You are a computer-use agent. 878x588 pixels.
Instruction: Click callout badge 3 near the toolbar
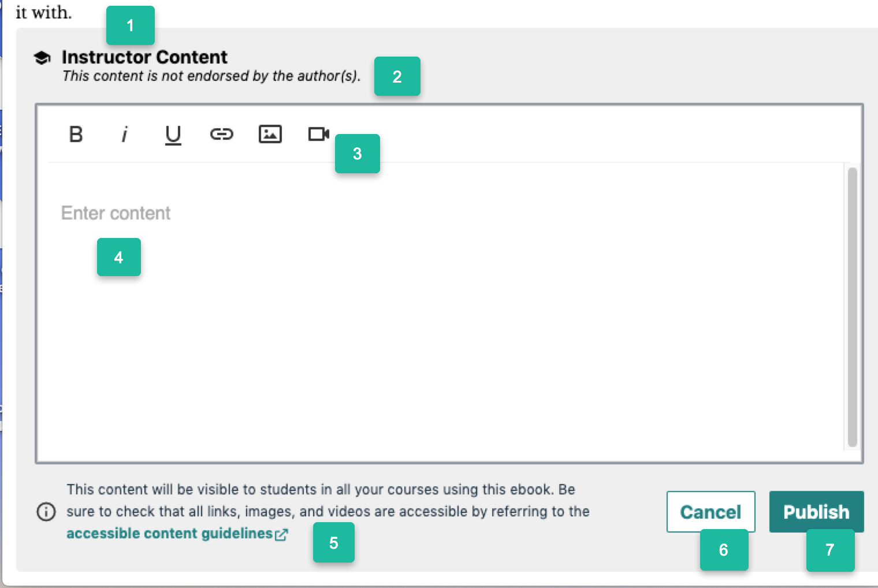(357, 154)
